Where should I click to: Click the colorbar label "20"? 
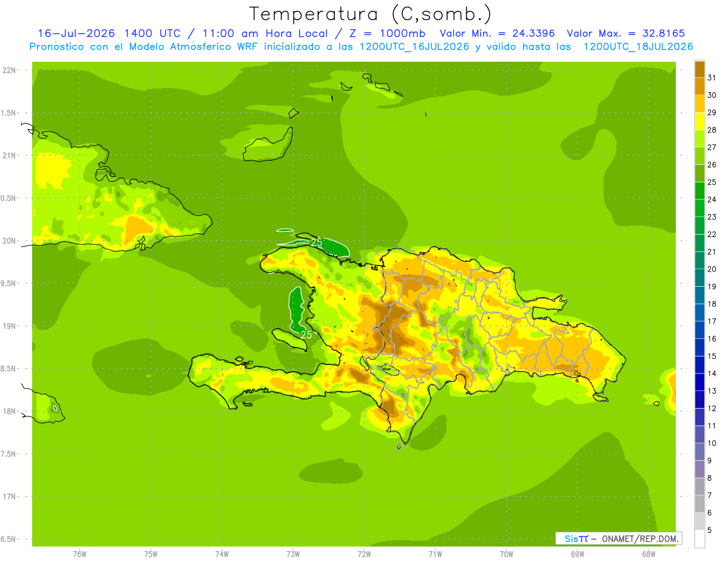pyautogui.click(x=712, y=269)
